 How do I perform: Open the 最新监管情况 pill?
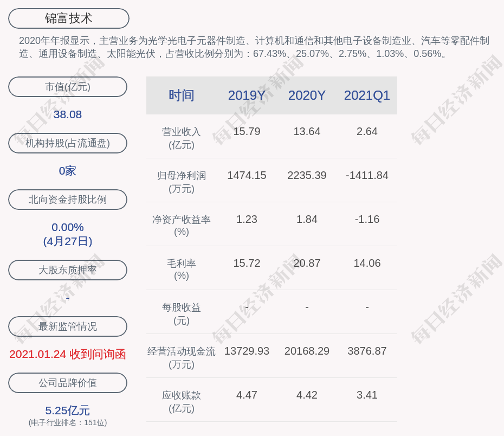pyautogui.click(x=68, y=326)
